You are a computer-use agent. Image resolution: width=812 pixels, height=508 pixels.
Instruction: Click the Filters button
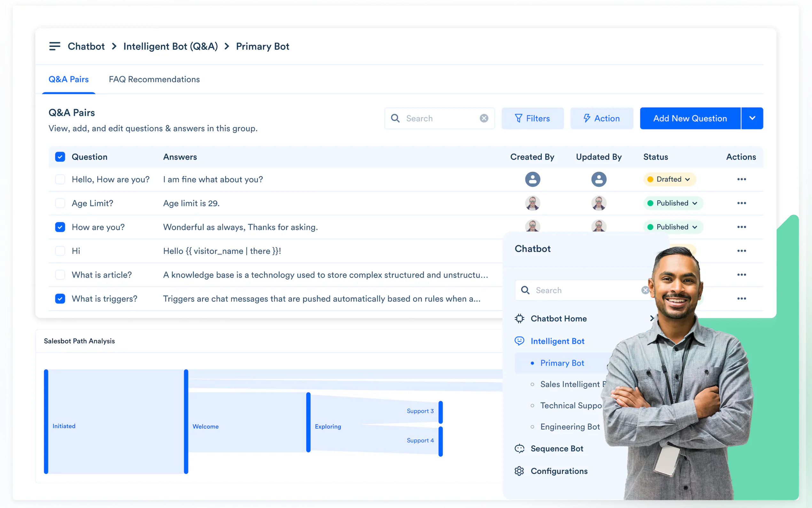(x=532, y=118)
